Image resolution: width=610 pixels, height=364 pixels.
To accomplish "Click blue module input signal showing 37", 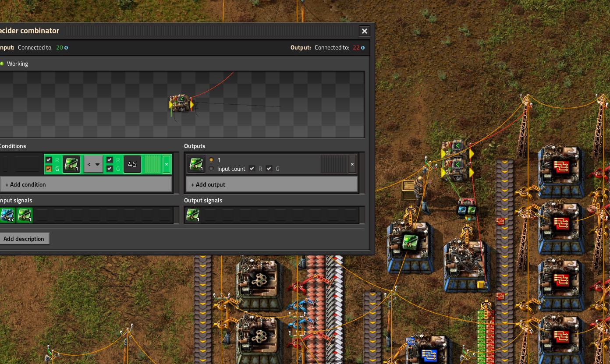I will (7, 215).
